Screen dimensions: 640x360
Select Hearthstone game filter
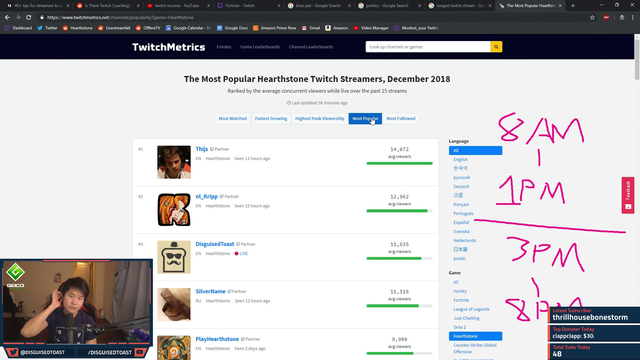[476, 336]
